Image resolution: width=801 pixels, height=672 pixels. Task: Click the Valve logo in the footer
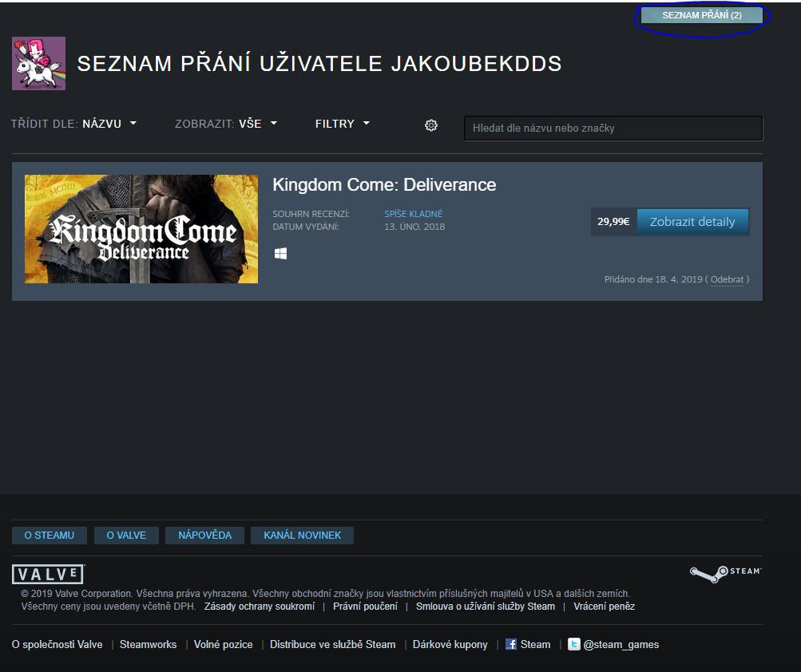(48, 575)
